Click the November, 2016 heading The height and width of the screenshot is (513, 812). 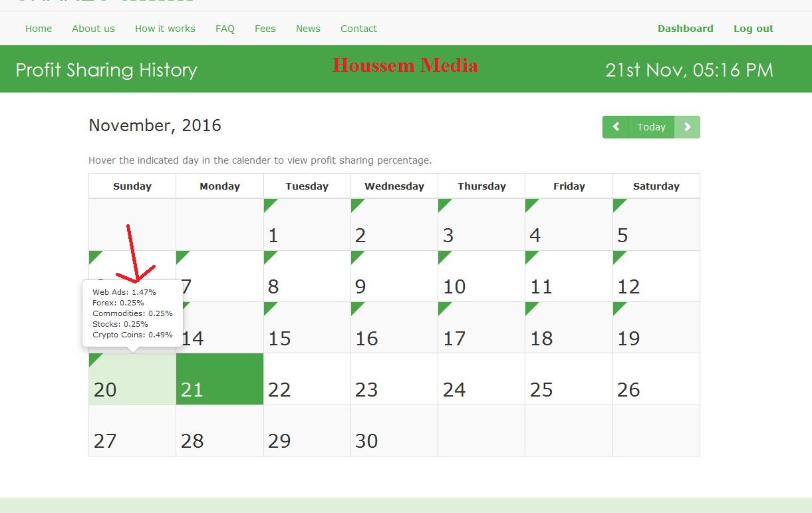tap(155, 126)
